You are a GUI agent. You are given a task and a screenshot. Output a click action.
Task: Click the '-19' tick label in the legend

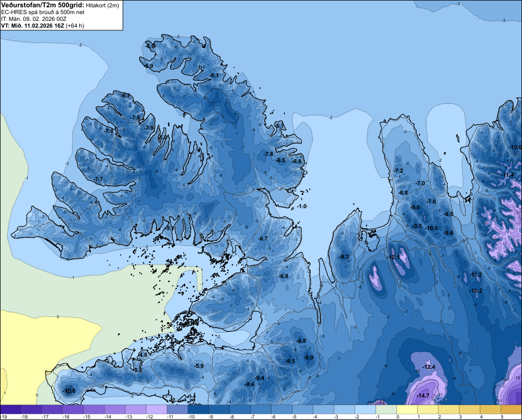pos(3,417)
